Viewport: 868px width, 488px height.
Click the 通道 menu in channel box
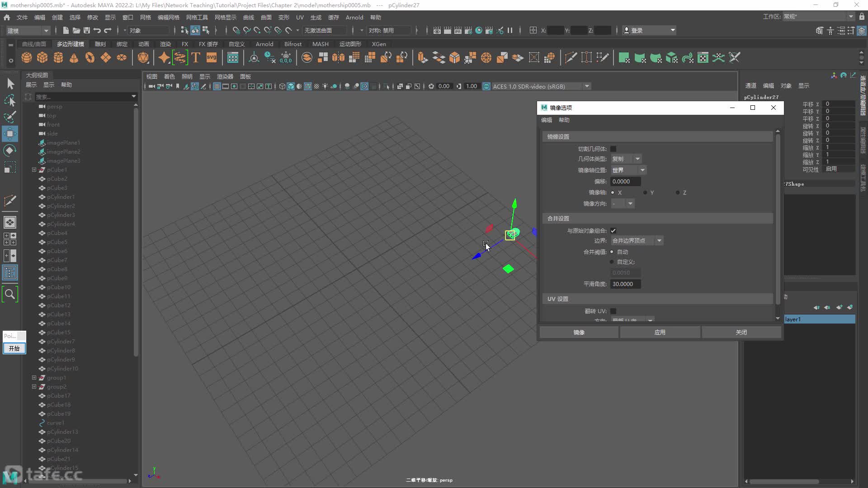751,85
